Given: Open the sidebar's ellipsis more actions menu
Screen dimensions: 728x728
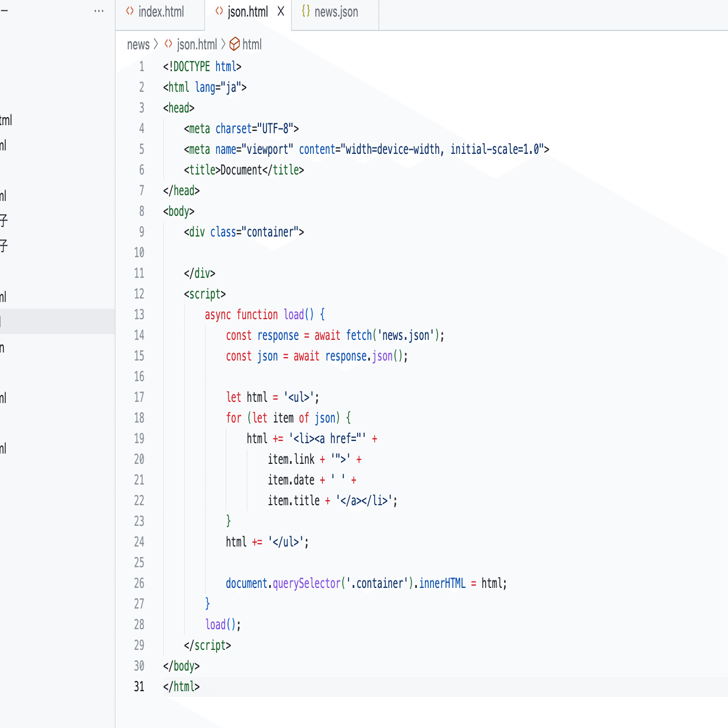Looking at the screenshot, I should click(99, 11).
